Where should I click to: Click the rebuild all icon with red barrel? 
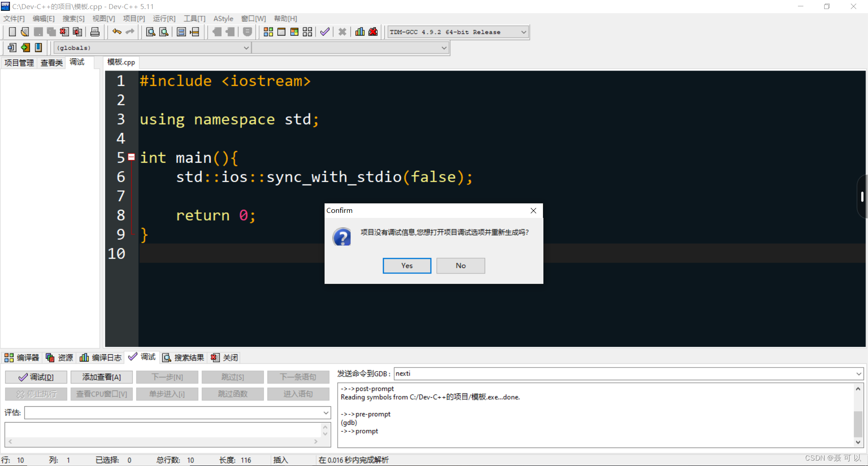point(373,32)
